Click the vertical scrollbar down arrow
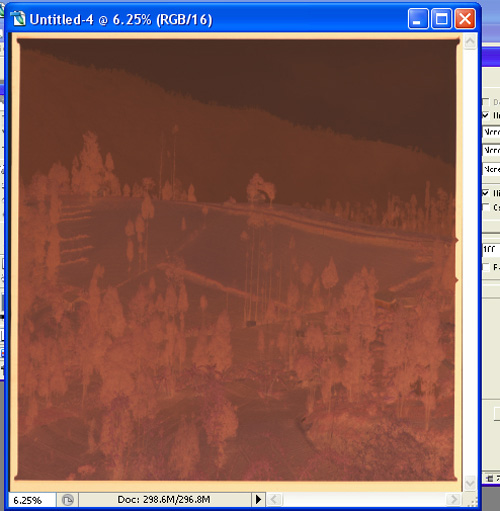This screenshot has width=500, height=511. pos(470,483)
